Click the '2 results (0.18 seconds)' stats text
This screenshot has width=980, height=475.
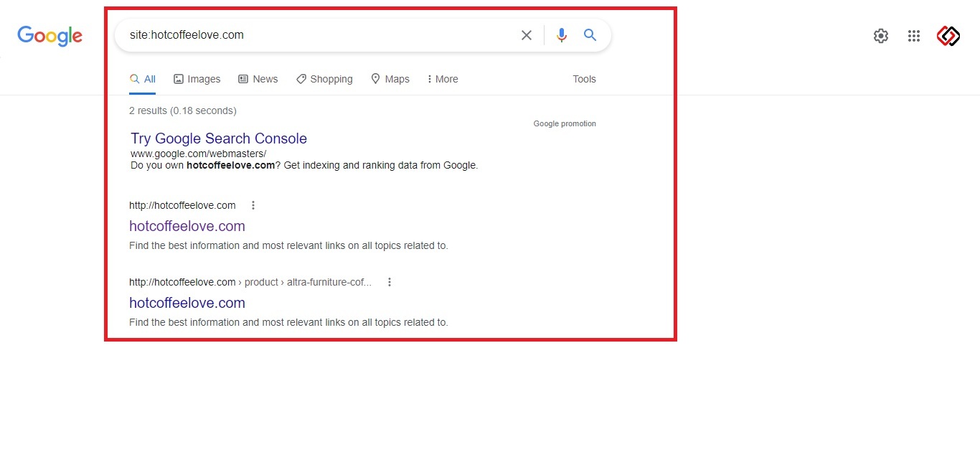tap(183, 110)
